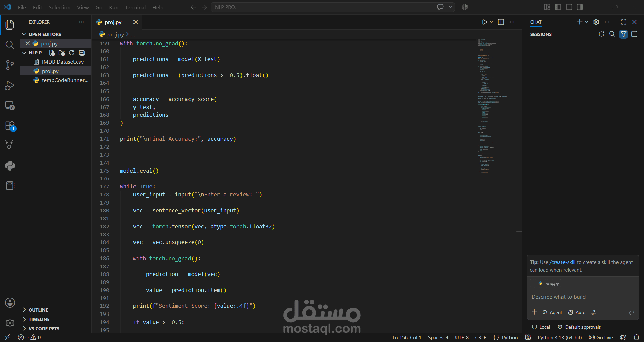Click Default approvals button
644x342 pixels.
579,327
